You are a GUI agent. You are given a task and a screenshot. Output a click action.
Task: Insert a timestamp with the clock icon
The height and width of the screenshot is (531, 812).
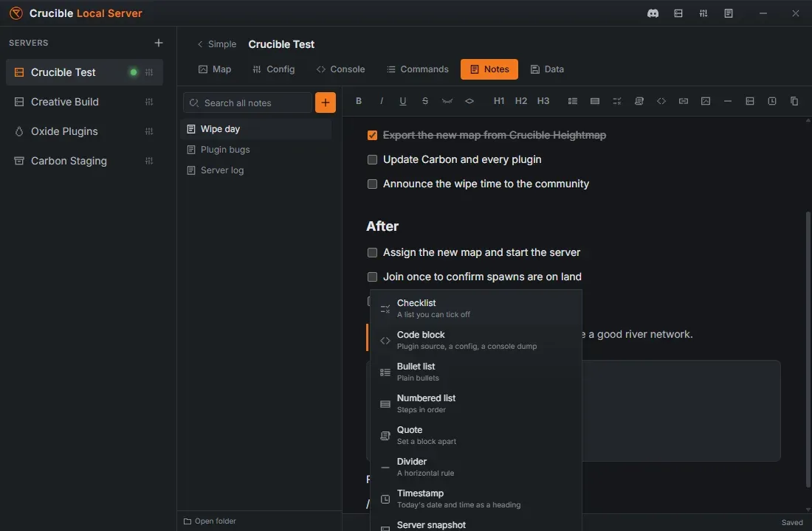tap(772, 101)
